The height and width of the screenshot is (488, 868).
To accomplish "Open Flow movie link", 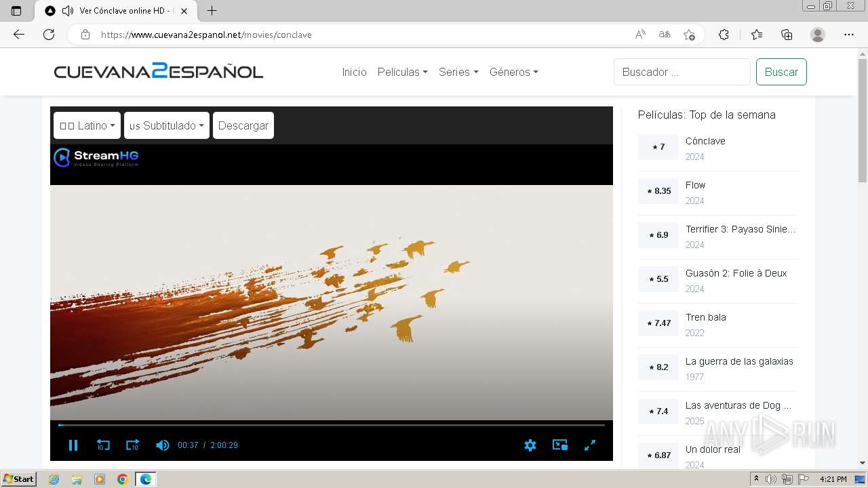I will (x=695, y=185).
